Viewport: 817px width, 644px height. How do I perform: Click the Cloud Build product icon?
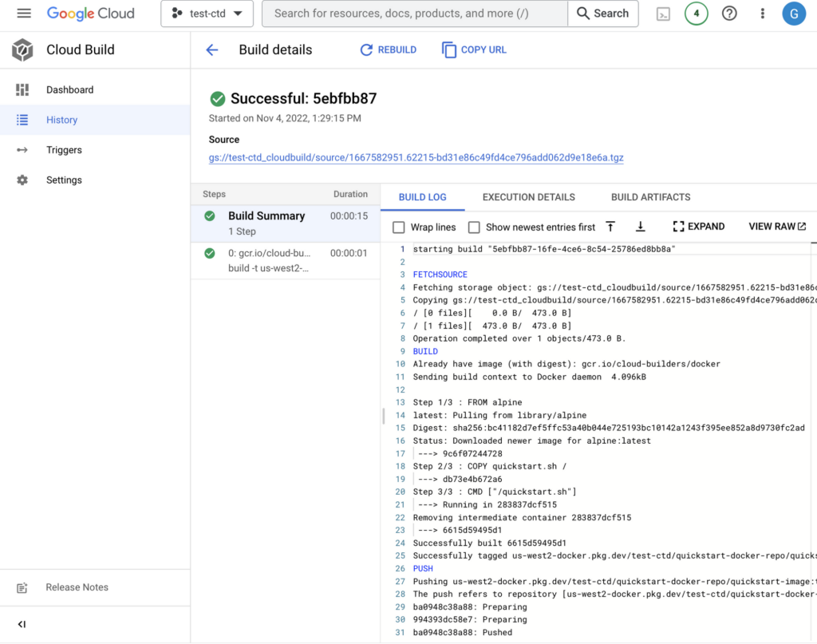pyautogui.click(x=22, y=50)
